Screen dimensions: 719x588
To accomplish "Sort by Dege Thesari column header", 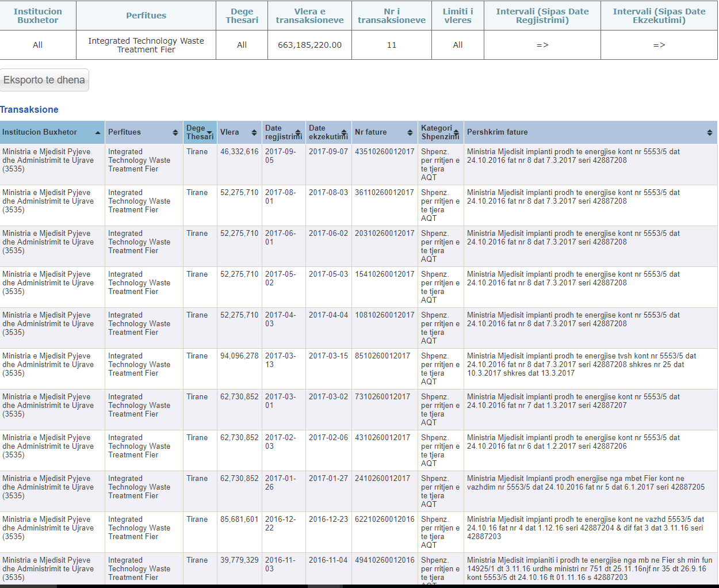I will [200, 132].
